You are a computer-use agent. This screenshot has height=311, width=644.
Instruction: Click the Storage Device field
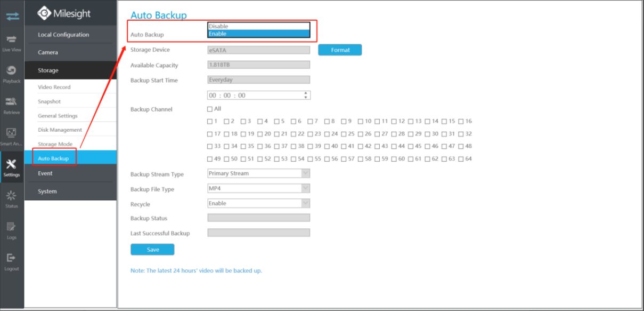pyautogui.click(x=258, y=50)
